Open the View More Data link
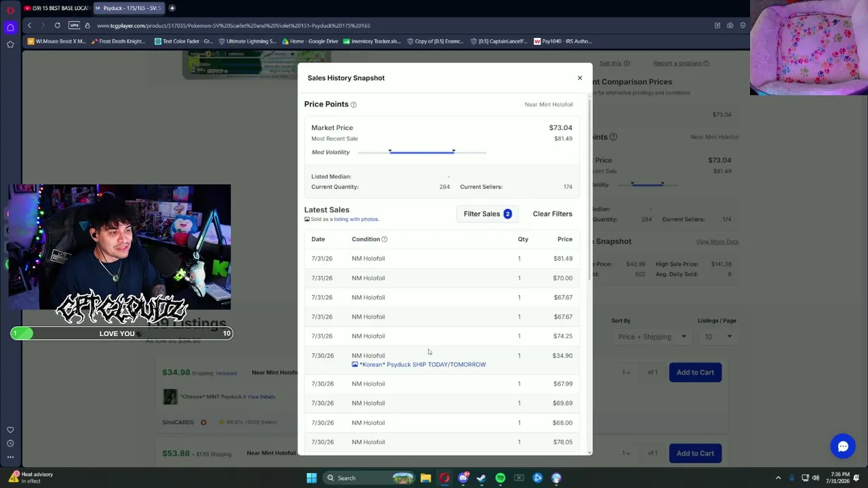Viewport: 868px width, 488px height. 717,242
